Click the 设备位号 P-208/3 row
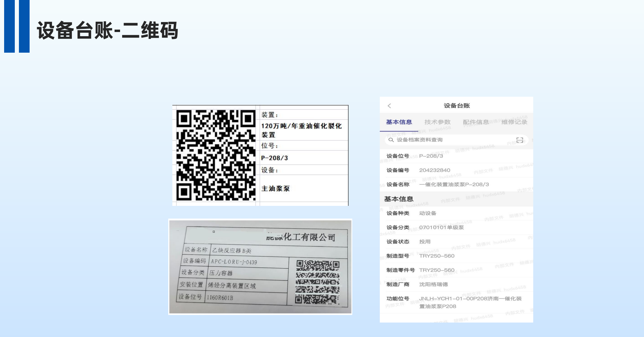Viewport: 644px width, 337px height. click(x=457, y=156)
